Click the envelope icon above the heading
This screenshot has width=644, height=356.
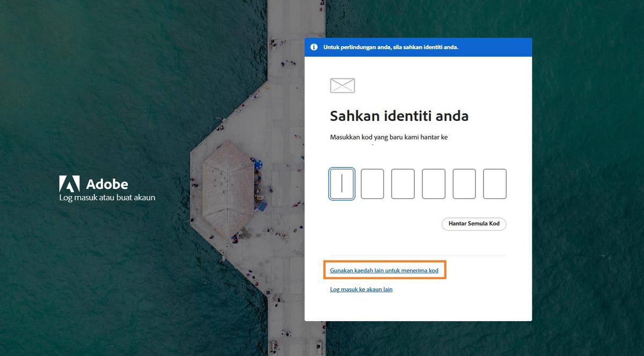point(342,85)
